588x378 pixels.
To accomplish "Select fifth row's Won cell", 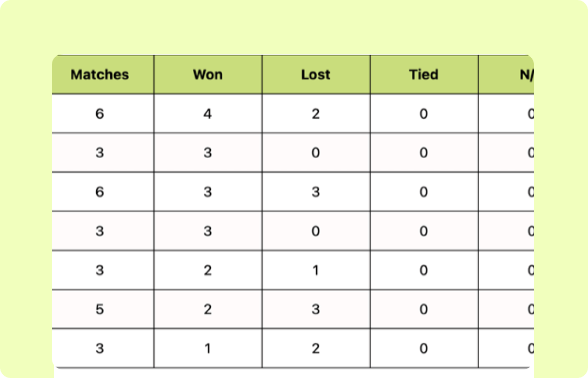I will pyautogui.click(x=208, y=270).
